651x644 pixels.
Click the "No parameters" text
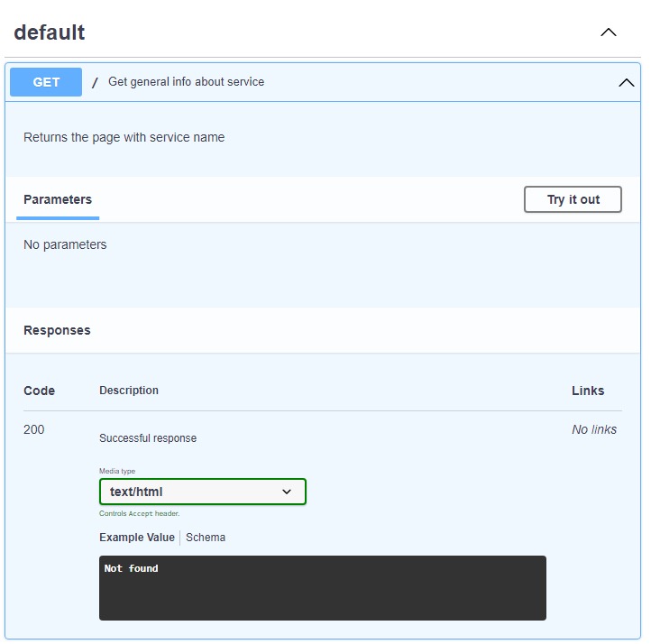[65, 244]
